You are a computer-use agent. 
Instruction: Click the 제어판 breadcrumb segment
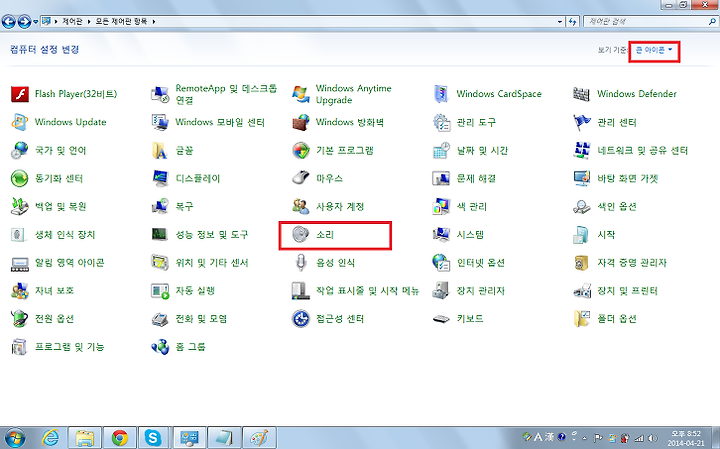point(72,21)
